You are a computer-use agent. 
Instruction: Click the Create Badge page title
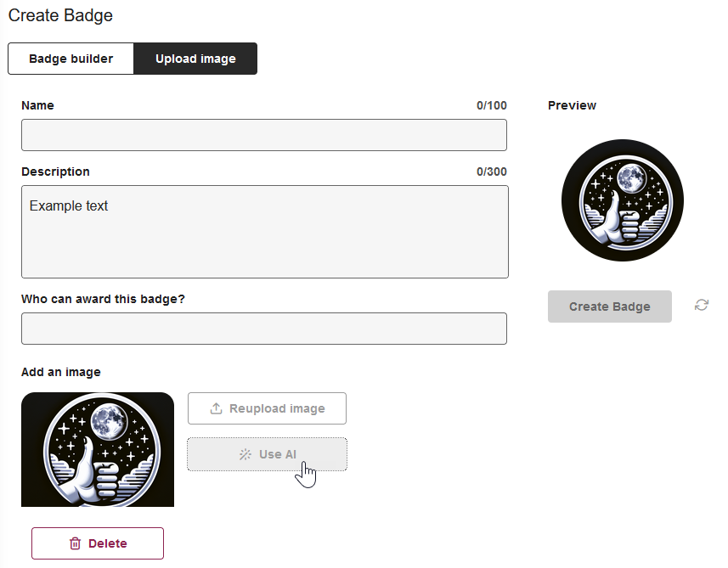coord(60,15)
